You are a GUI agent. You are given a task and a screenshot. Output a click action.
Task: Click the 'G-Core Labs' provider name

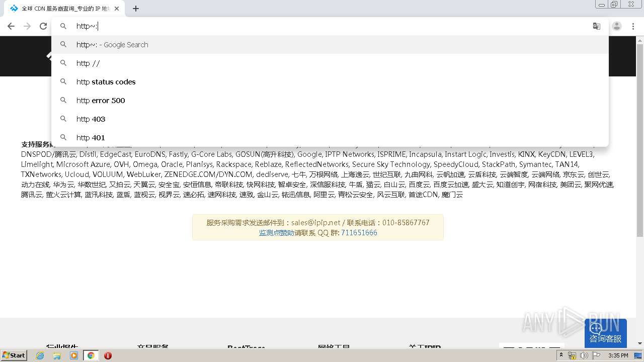[x=211, y=154]
